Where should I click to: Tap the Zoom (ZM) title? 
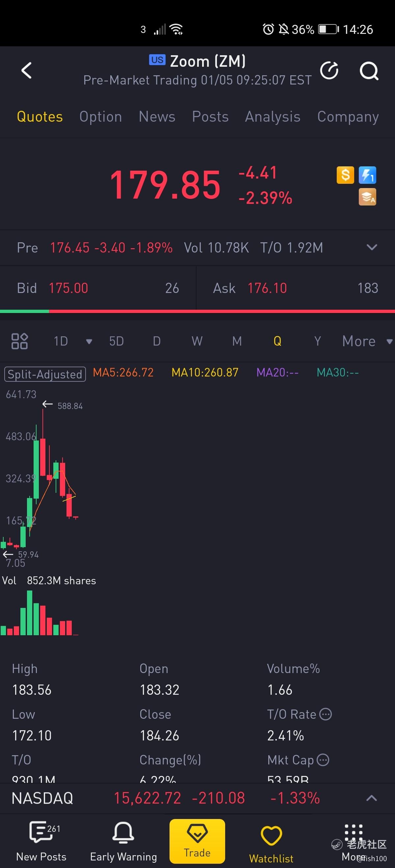(208, 61)
